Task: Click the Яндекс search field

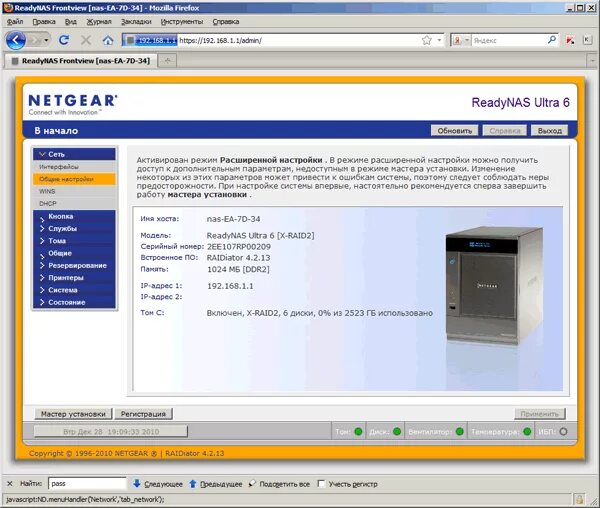Action: (x=509, y=40)
